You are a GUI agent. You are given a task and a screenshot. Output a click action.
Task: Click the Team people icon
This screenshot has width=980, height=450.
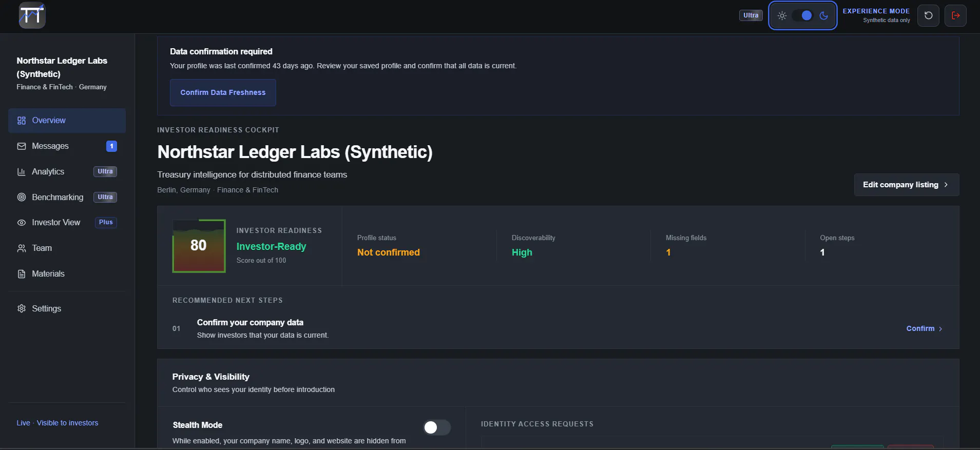coord(22,248)
